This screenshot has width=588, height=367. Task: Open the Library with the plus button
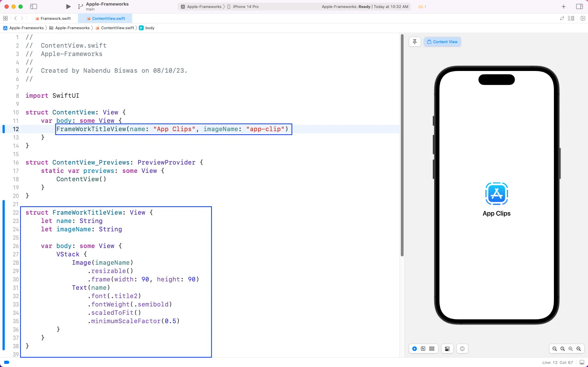pos(564,6)
